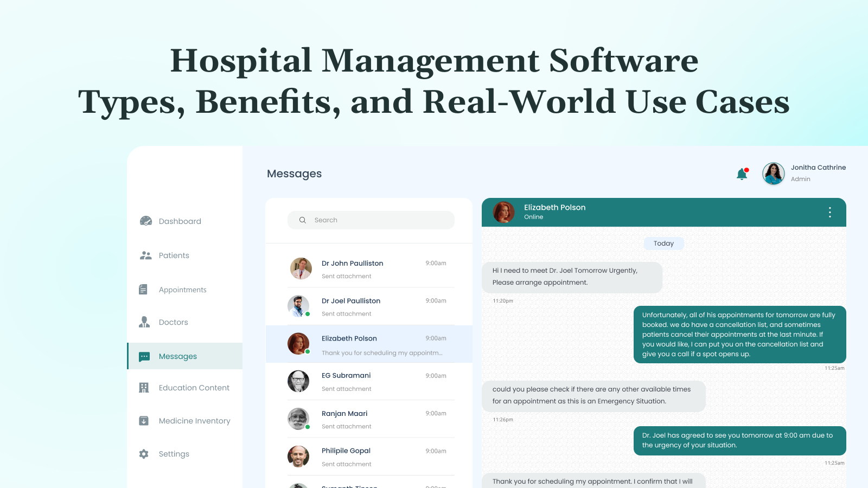
Task: Open notifications via the bell icon
Action: point(742,174)
